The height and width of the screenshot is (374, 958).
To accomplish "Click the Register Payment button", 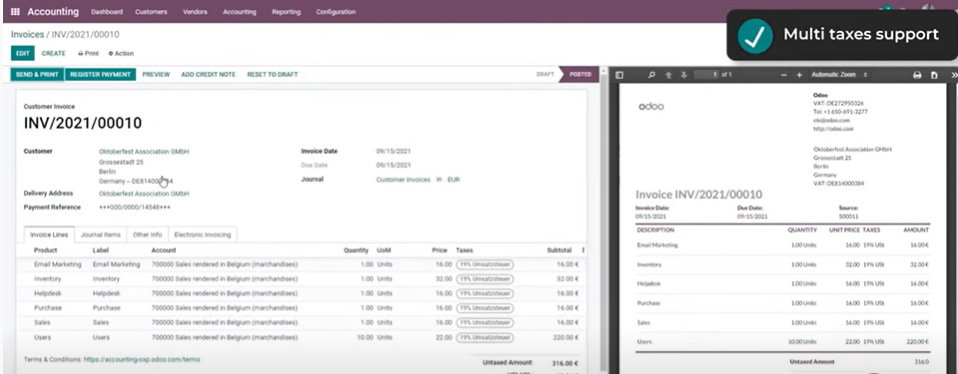I will pyautogui.click(x=100, y=75).
